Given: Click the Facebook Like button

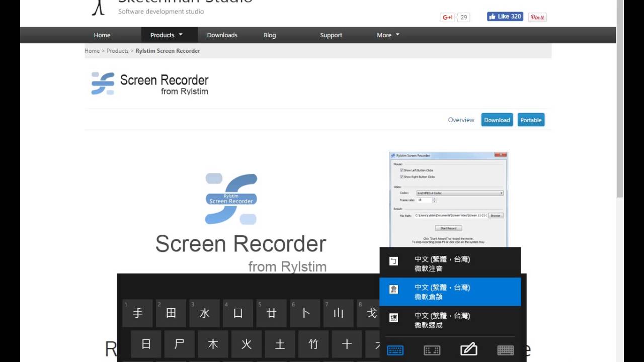Looking at the screenshot, I should 505,17.
